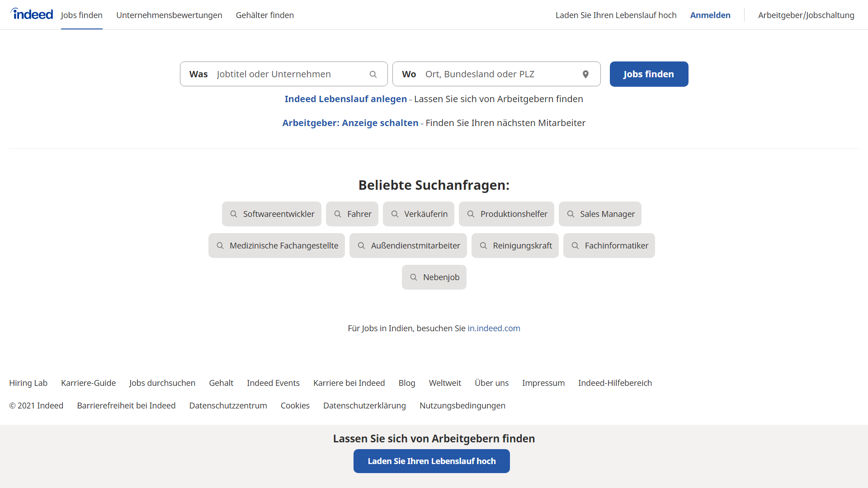Screen dimensions: 868x488
Task: Select the Außendienstmitarbeiter popular search
Action: click(x=408, y=246)
